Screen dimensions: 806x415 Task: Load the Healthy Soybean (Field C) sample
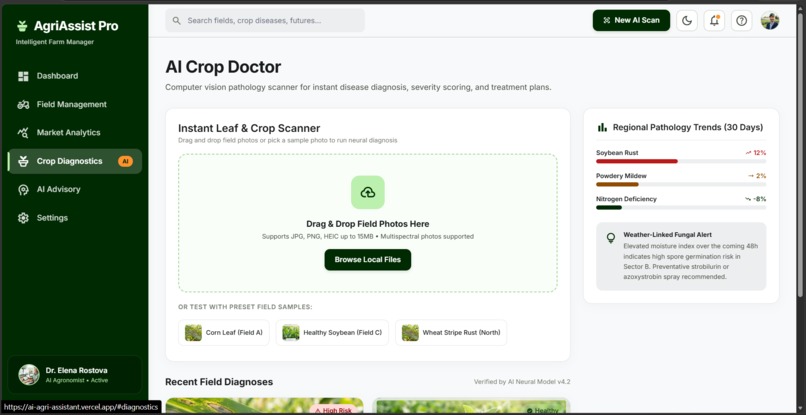332,333
